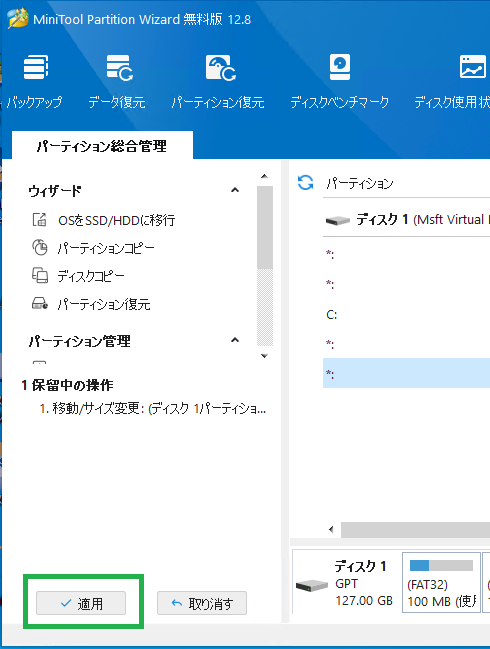Image resolution: width=490 pixels, height=649 pixels.
Task: Click the パーティション column header
Action: (360, 183)
